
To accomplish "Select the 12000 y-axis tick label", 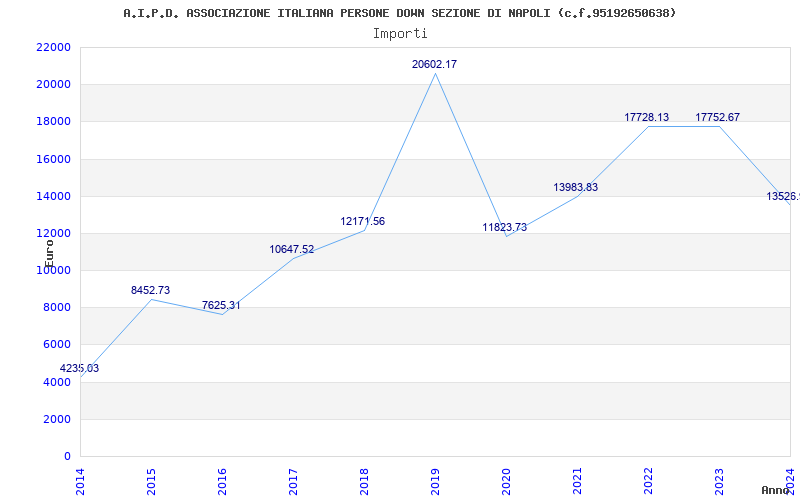I will 53,234.
